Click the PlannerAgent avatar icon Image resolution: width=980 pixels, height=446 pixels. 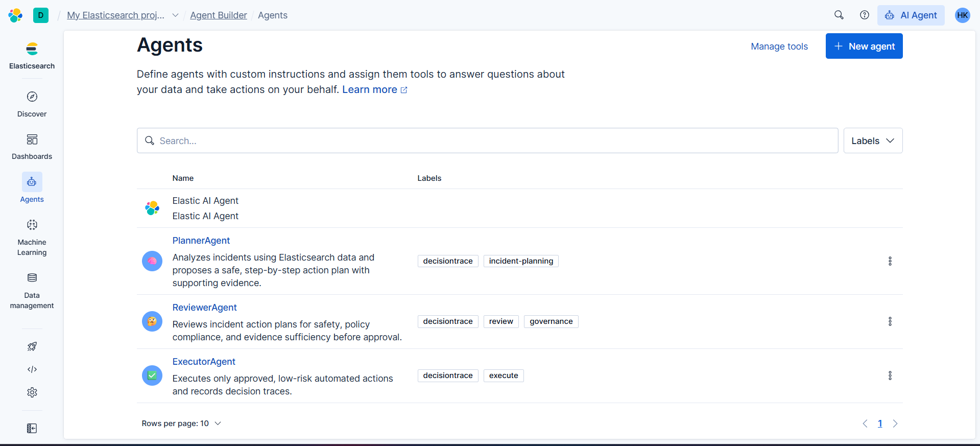pos(152,261)
